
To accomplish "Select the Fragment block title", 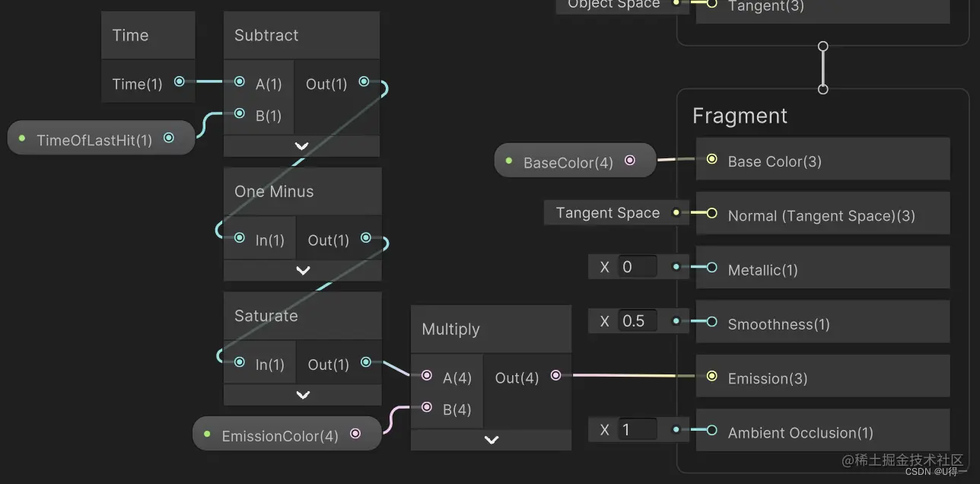I will (x=740, y=116).
